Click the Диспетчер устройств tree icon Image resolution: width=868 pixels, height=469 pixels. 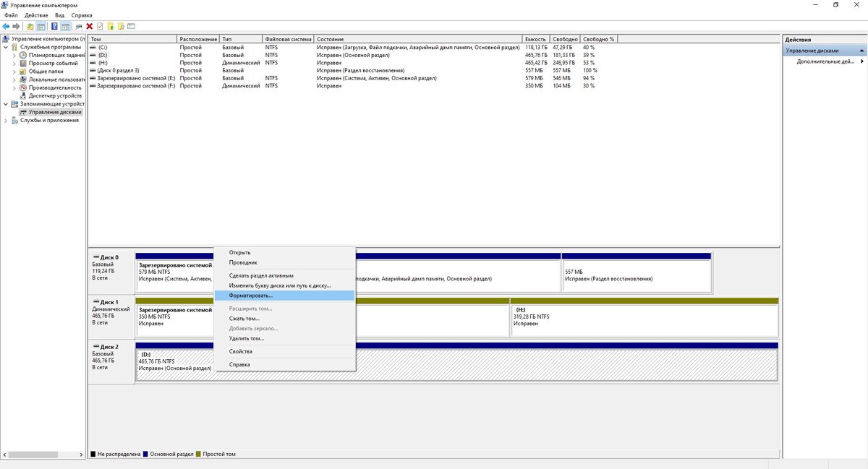coord(23,95)
